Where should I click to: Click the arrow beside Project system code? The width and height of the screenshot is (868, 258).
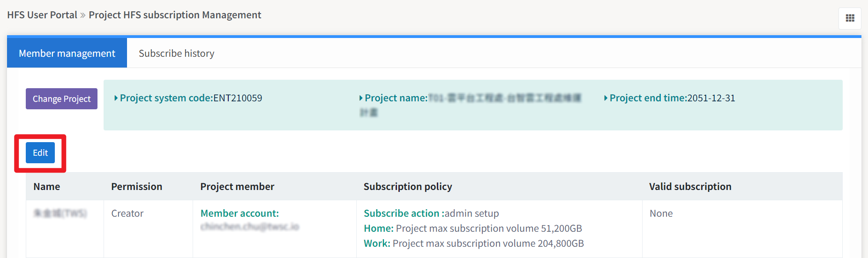coord(116,98)
